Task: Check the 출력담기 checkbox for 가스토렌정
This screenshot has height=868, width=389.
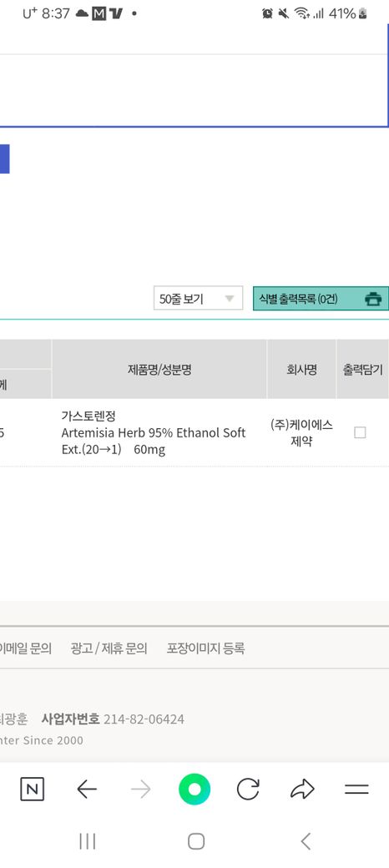Action: pos(360,432)
